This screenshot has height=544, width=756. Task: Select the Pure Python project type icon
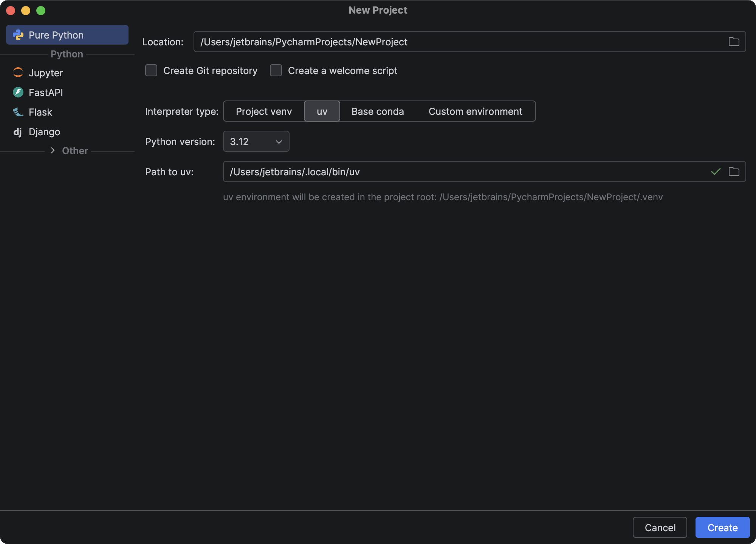coord(18,35)
